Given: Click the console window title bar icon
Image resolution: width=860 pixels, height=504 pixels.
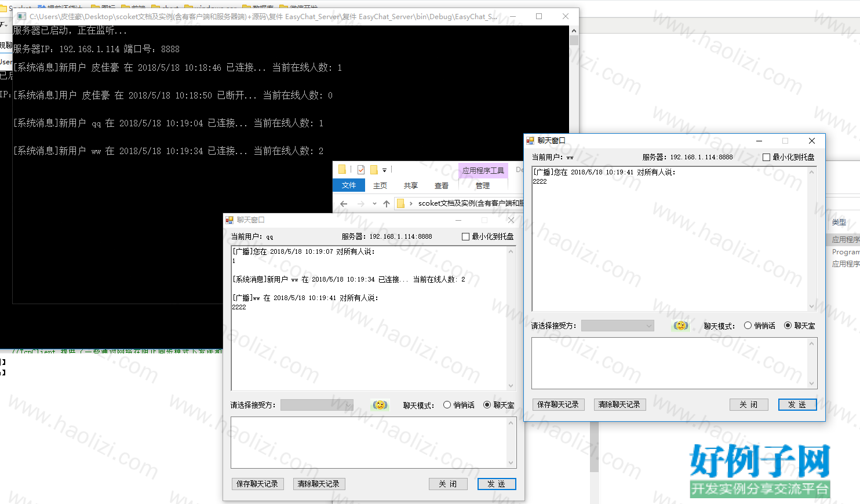Looking at the screenshot, I should (22, 16).
